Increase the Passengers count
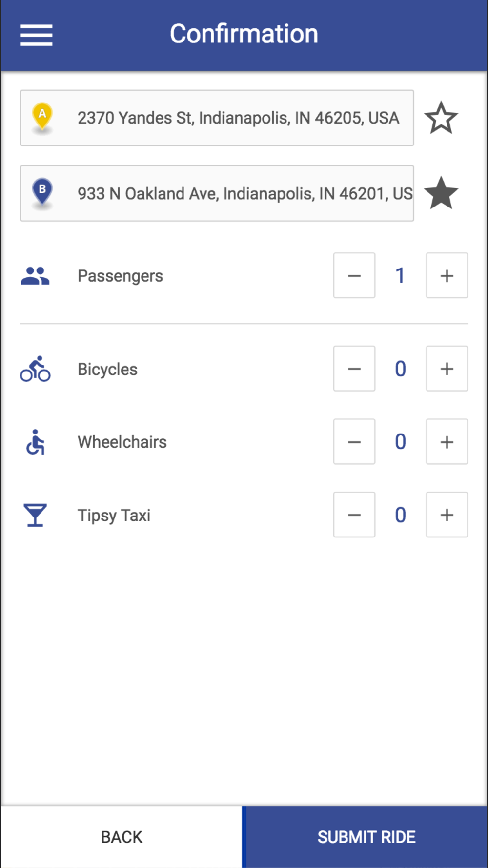 point(447,275)
